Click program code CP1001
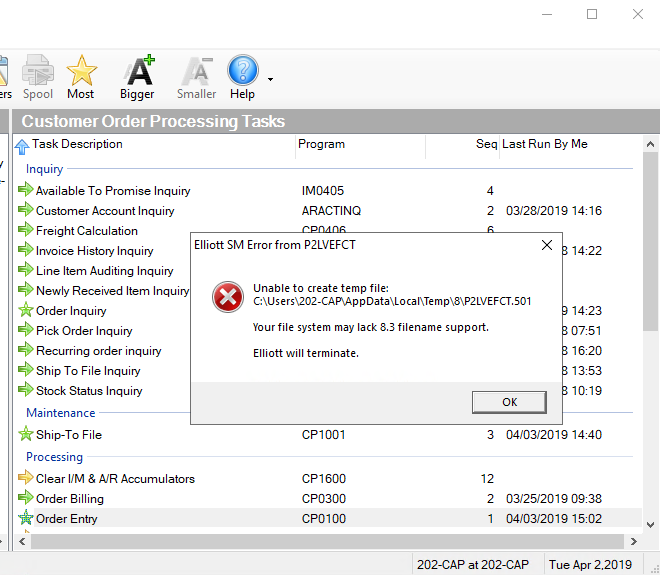 tap(324, 435)
